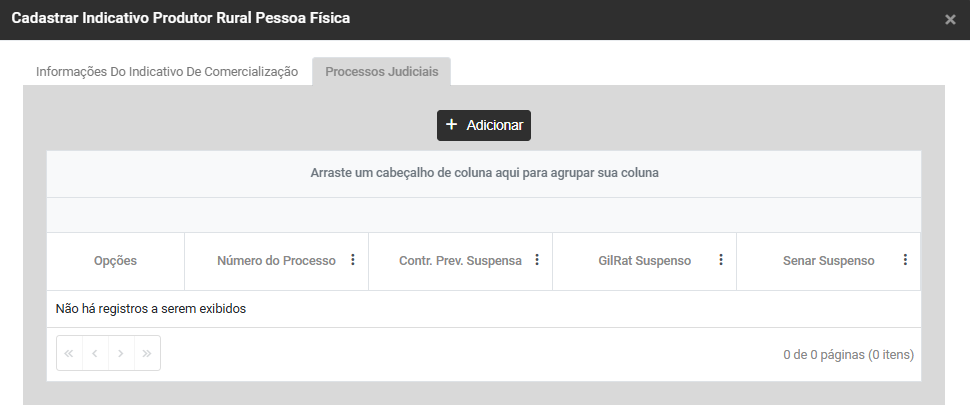Go to previous page arrow
The height and width of the screenshot is (406, 970).
tap(95, 354)
